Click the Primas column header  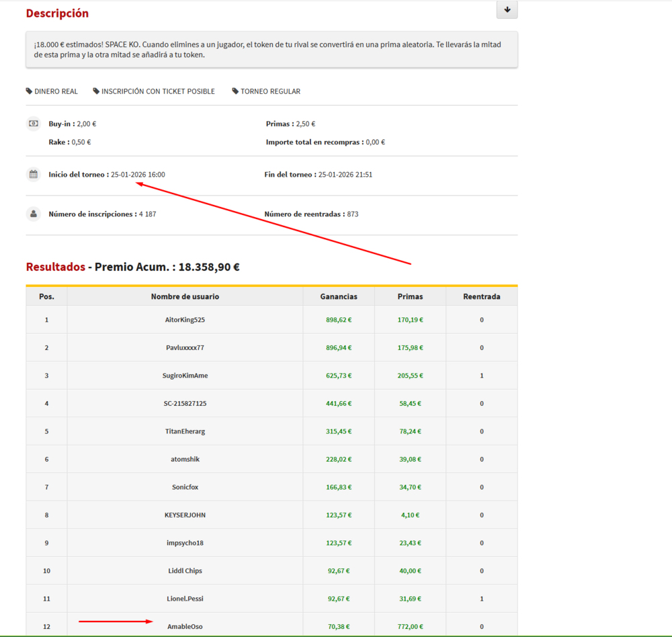point(410,296)
